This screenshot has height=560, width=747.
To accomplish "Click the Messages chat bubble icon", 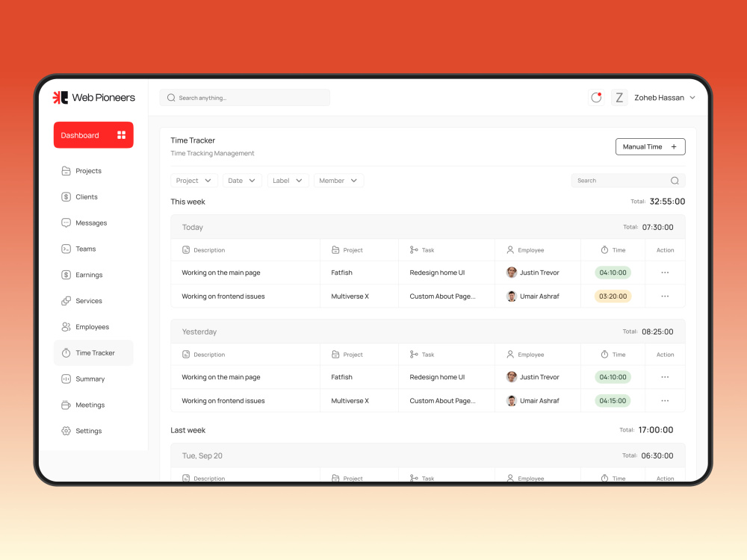I will point(66,223).
